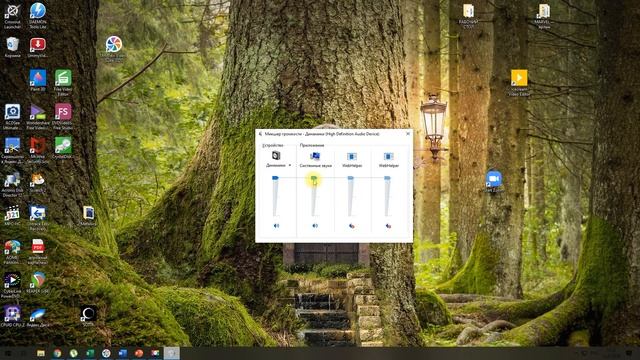Click the System Sounds volume slider handle
Screen dimensions: 640x360
coord(313,178)
